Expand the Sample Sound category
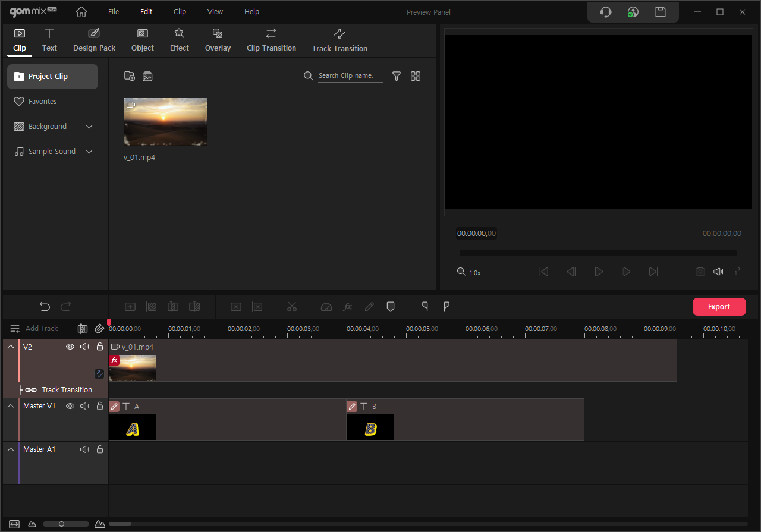This screenshot has width=761, height=532. pyautogui.click(x=89, y=152)
